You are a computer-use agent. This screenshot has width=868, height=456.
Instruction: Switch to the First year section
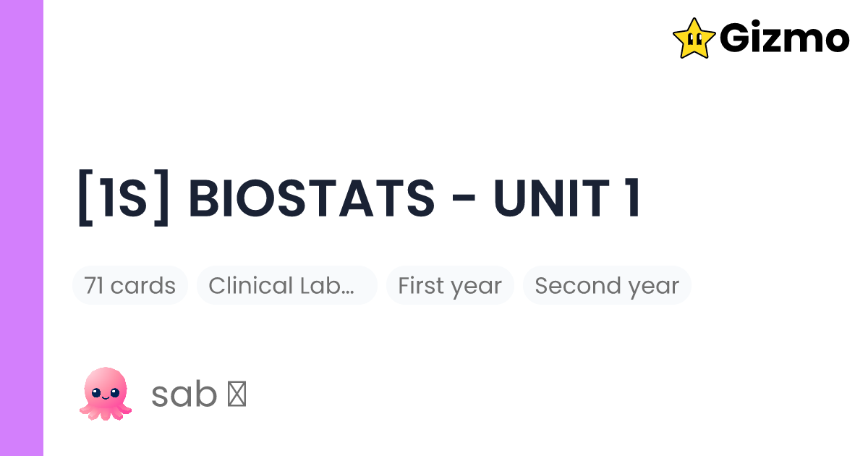450,285
